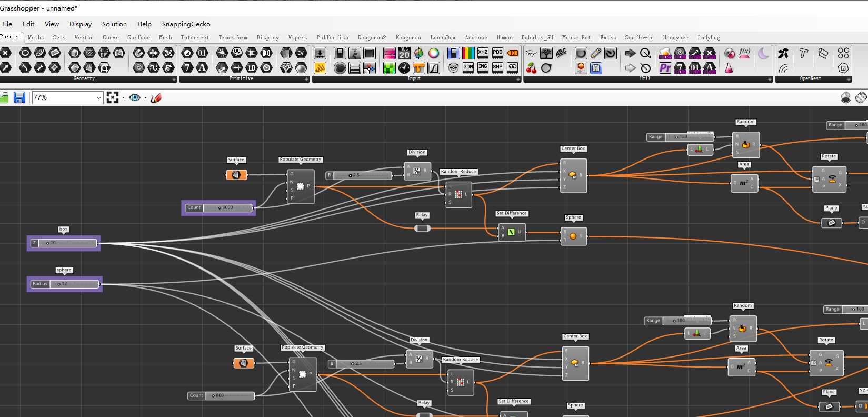Pick the f(x) Expression icon
Image resolution: width=868 pixels, height=417 pixels.
pyautogui.click(x=744, y=53)
